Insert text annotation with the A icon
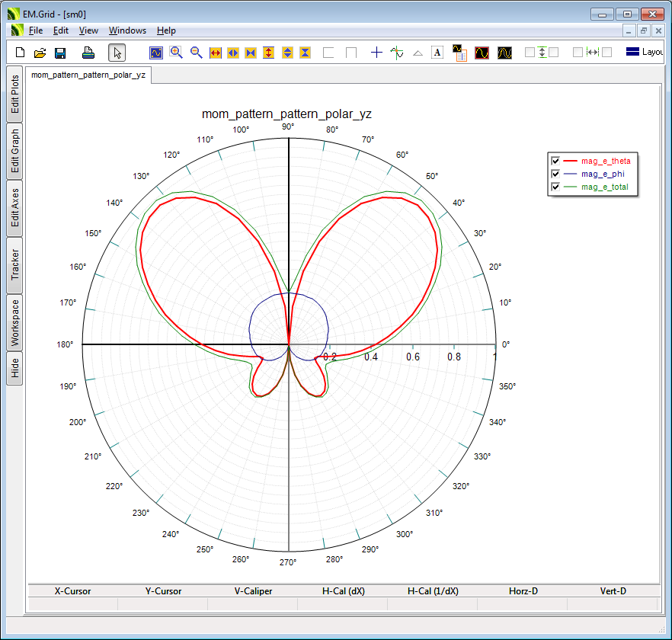Image resolution: width=672 pixels, height=640 pixels. pos(437,53)
